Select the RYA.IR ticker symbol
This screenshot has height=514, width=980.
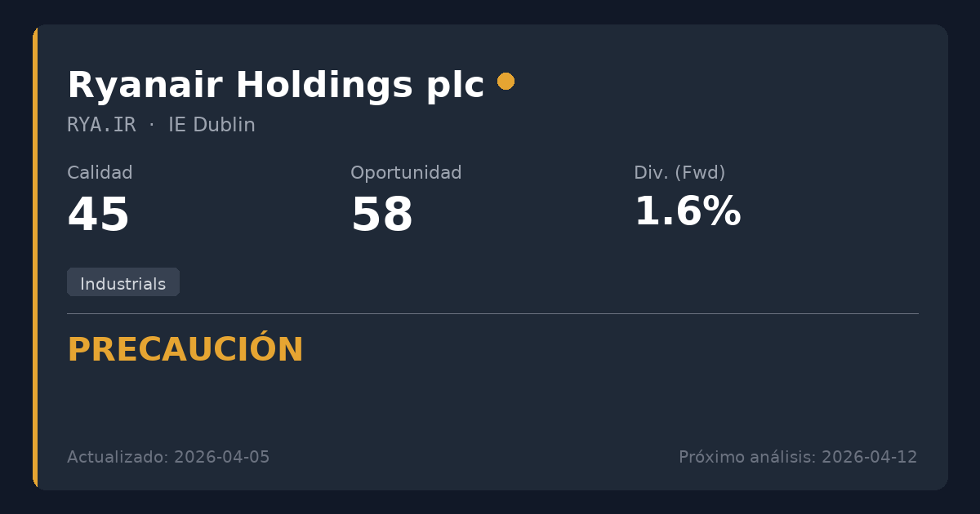(101, 125)
